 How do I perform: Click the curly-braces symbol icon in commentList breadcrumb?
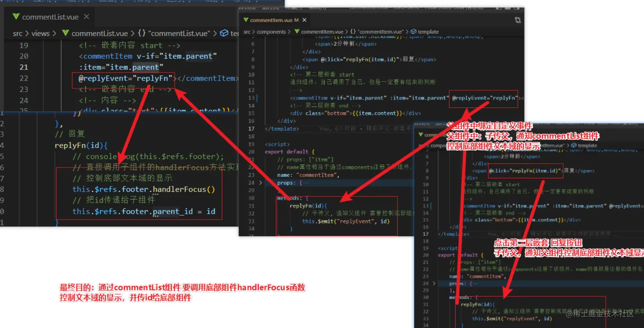pyautogui.click(x=142, y=33)
